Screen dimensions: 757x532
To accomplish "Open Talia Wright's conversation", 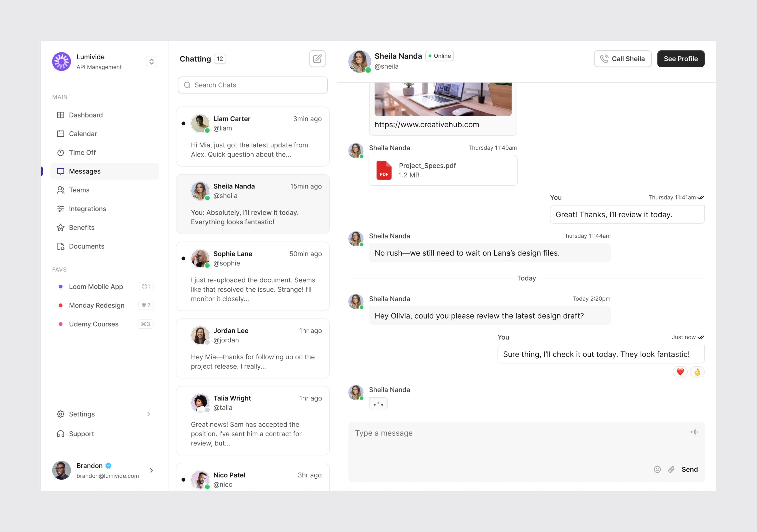I will [253, 421].
